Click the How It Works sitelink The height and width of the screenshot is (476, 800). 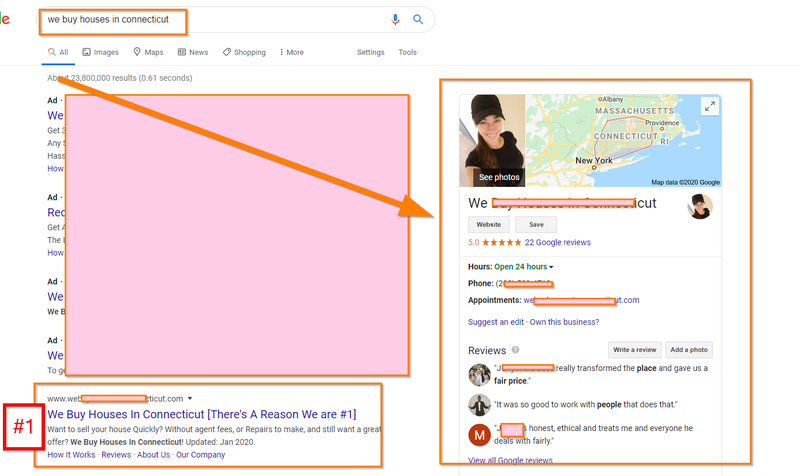coord(71,455)
